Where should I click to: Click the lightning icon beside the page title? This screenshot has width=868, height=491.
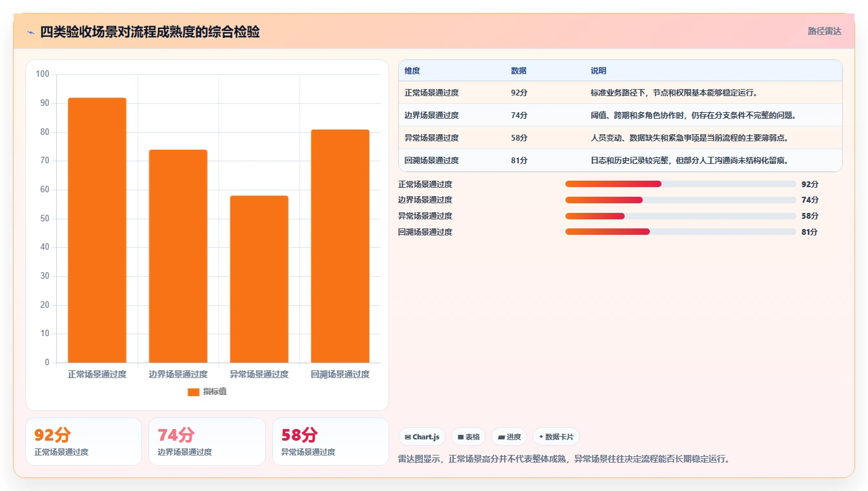30,32
